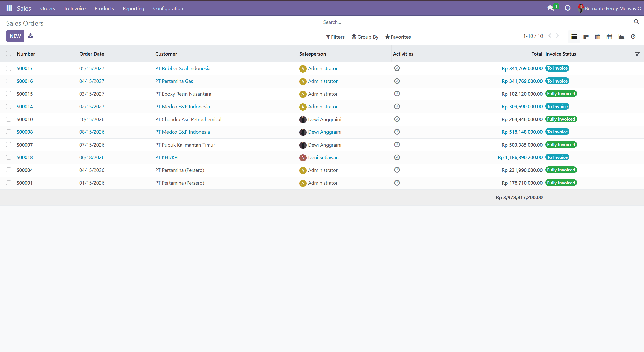
Task: Click the export download icon next to NEW
Action: click(30, 36)
